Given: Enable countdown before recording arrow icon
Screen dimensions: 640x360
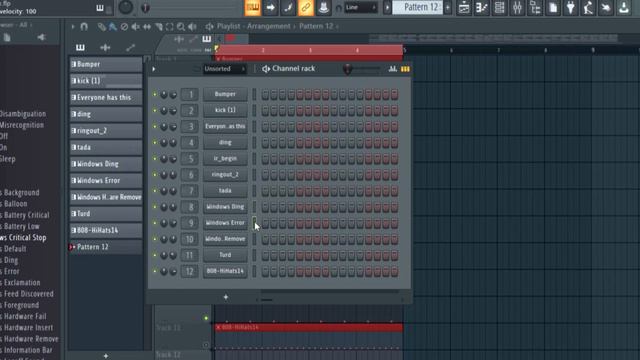Looking at the screenshot, I should click(x=270, y=7).
